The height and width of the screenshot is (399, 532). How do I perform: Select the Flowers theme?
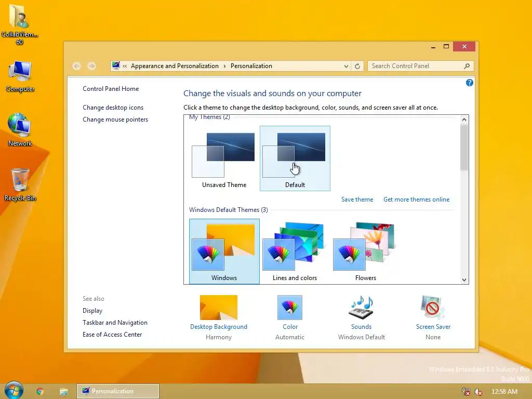coord(365,251)
